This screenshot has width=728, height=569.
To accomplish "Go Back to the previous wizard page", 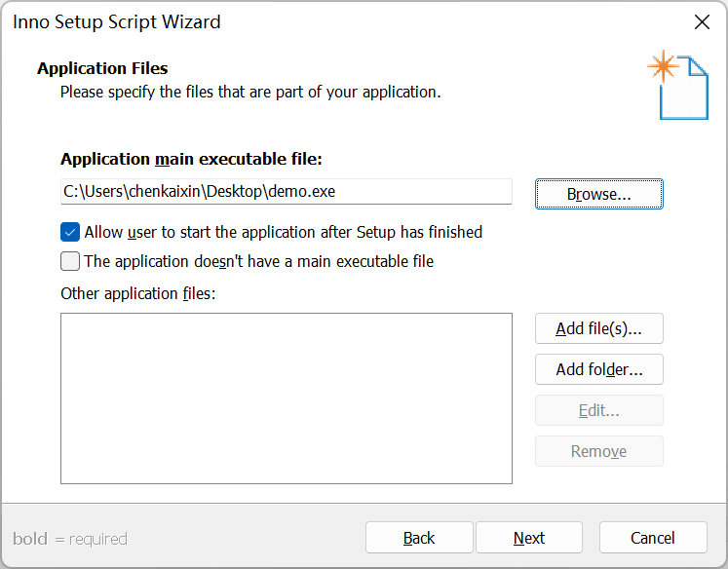I will pyautogui.click(x=419, y=538).
